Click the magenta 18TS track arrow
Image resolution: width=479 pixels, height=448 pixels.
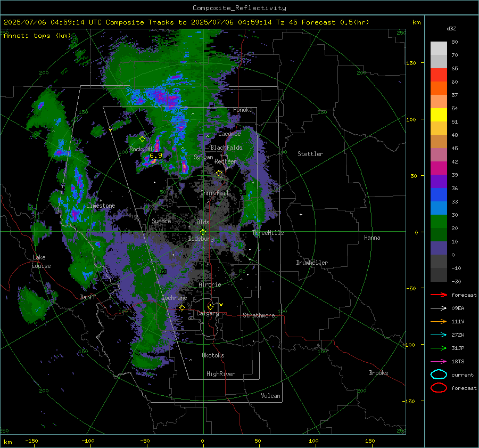(x=439, y=362)
